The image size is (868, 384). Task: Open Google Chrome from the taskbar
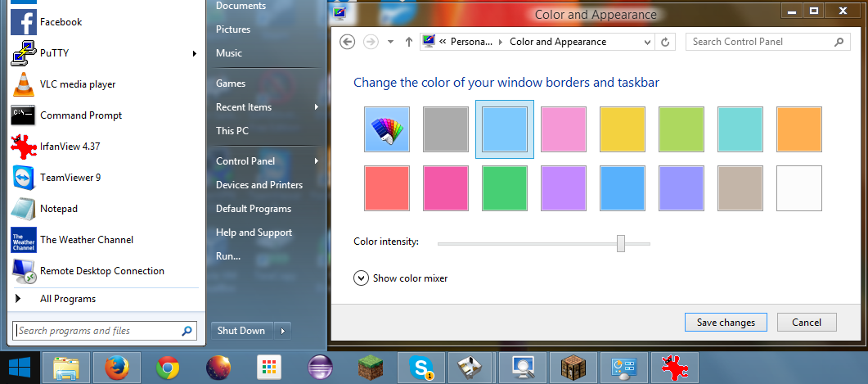(168, 368)
